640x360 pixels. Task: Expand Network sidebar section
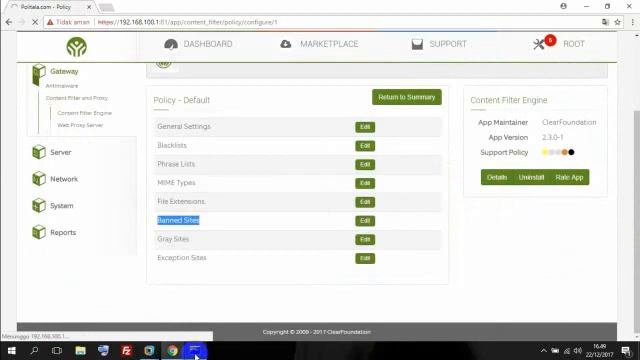(x=64, y=179)
